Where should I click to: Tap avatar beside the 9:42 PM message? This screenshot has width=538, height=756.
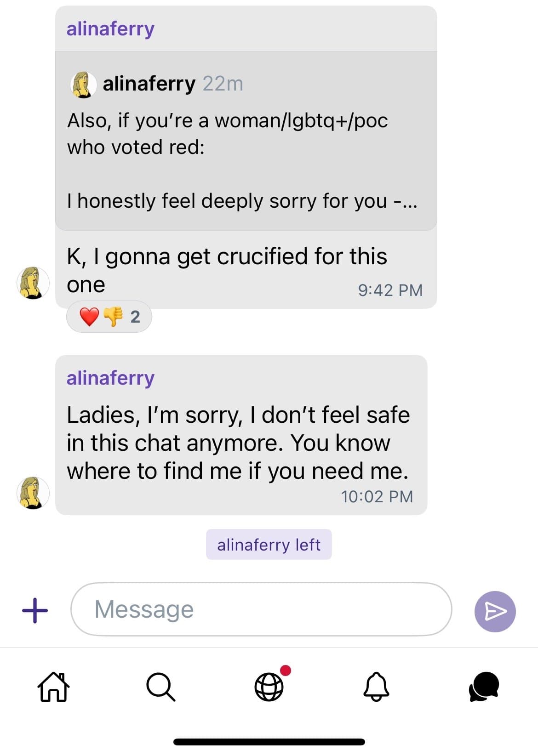point(33,283)
